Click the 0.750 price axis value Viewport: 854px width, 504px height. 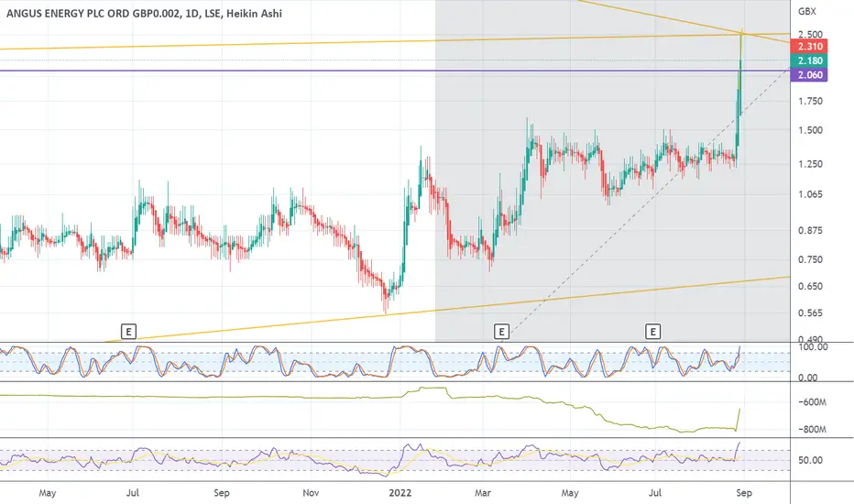pos(810,260)
